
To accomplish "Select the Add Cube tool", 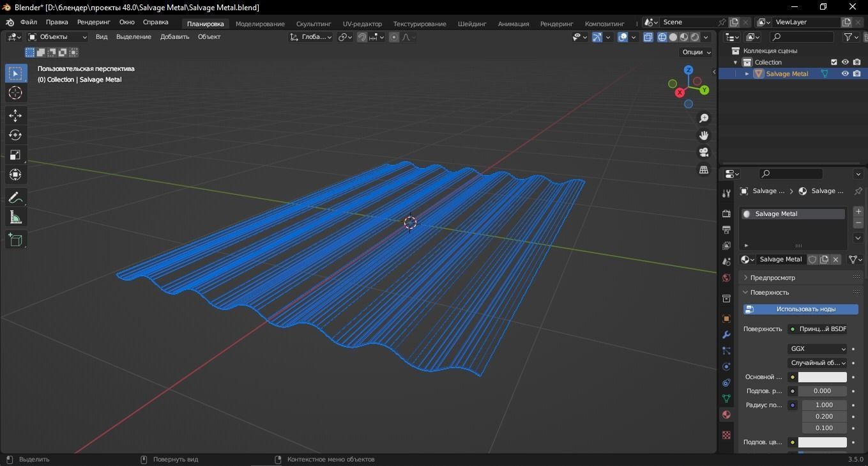I will click(15, 240).
